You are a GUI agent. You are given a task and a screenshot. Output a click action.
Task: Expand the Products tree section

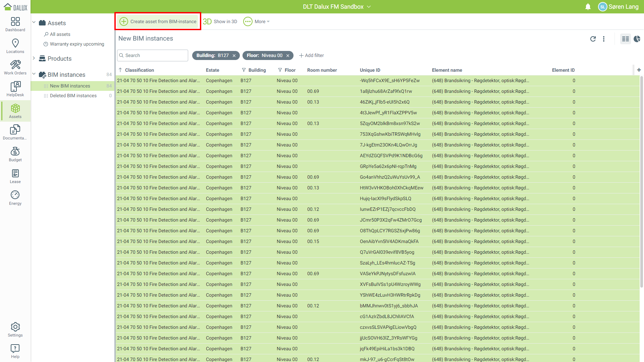[x=34, y=58]
